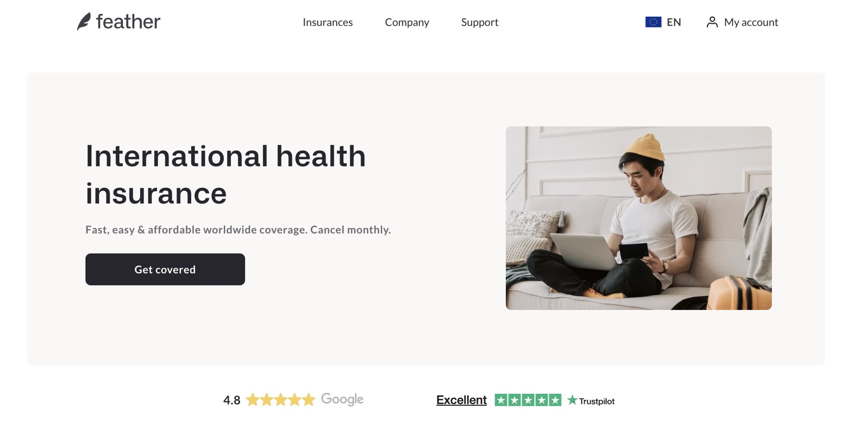The height and width of the screenshot is (433, 868).
Task: Select Company in the navigation bar
Action: [x=407, y=22]
